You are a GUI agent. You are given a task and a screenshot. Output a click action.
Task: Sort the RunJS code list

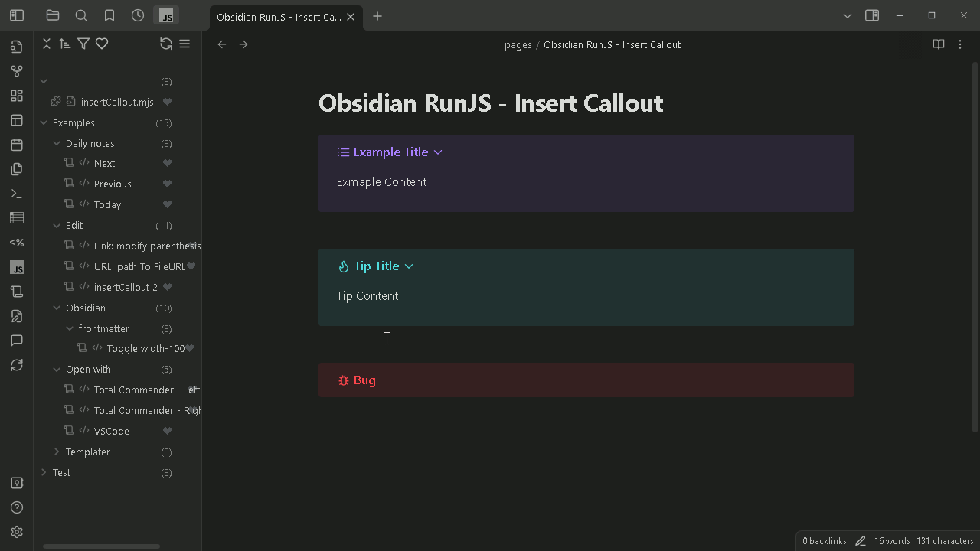point(65,44)
